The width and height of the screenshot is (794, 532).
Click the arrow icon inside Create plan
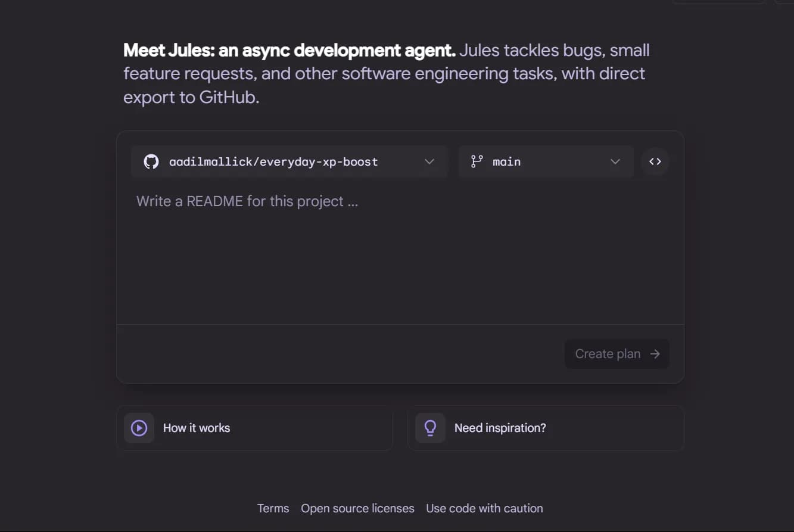(x=655, y=354)
